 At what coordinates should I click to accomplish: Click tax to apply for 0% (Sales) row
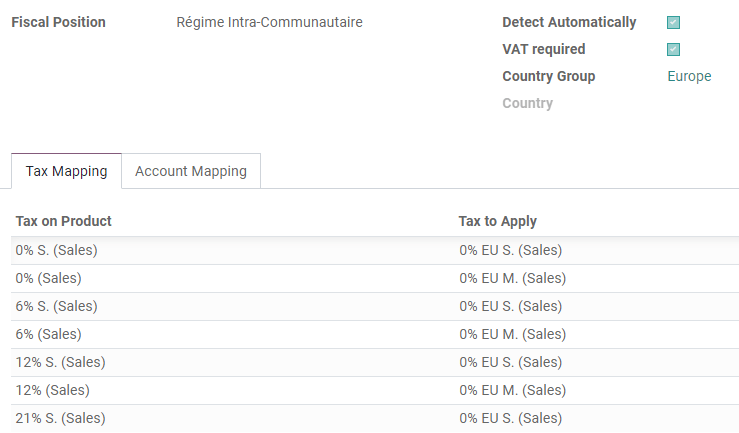pyautogui.click(x=512, y=279)
